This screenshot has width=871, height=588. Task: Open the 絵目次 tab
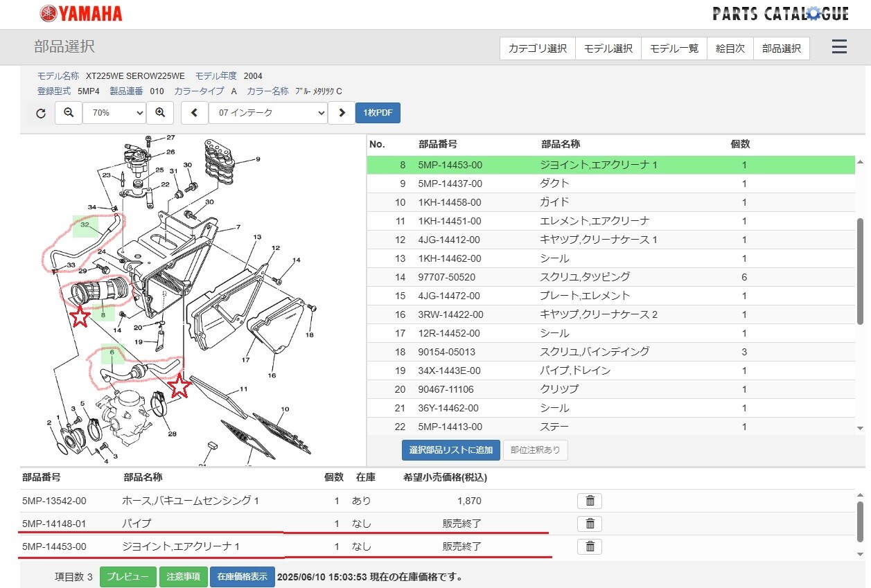click(x=730, y=48)
